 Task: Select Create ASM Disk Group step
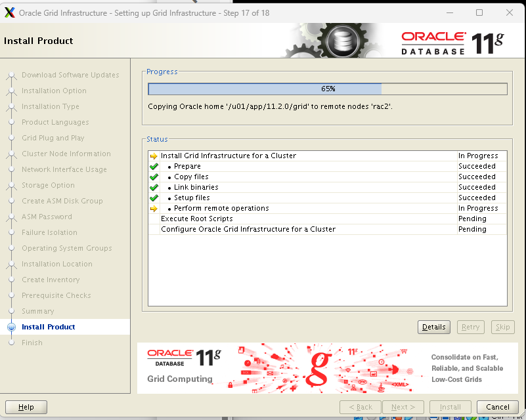(x=62, y=201)
